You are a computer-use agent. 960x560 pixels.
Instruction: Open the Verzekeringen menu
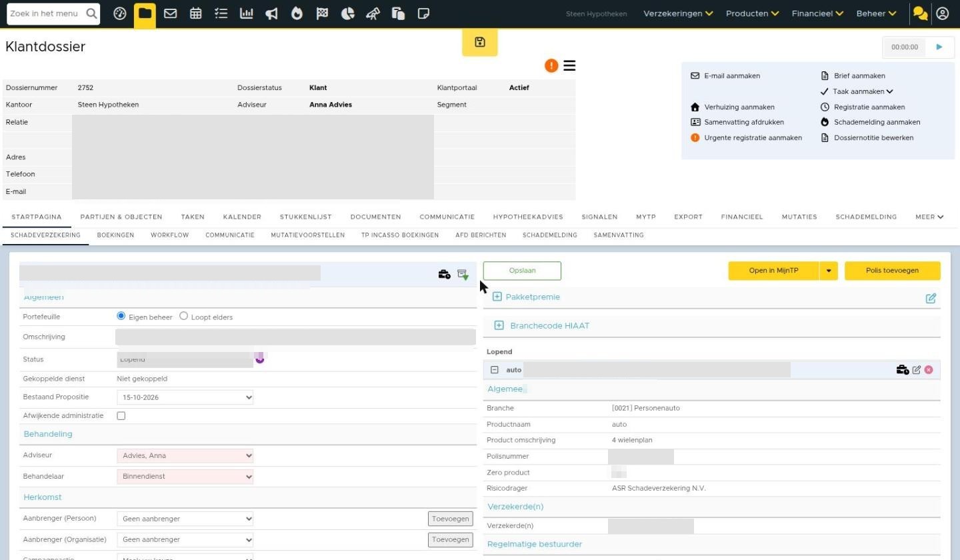tap(678, 13)
